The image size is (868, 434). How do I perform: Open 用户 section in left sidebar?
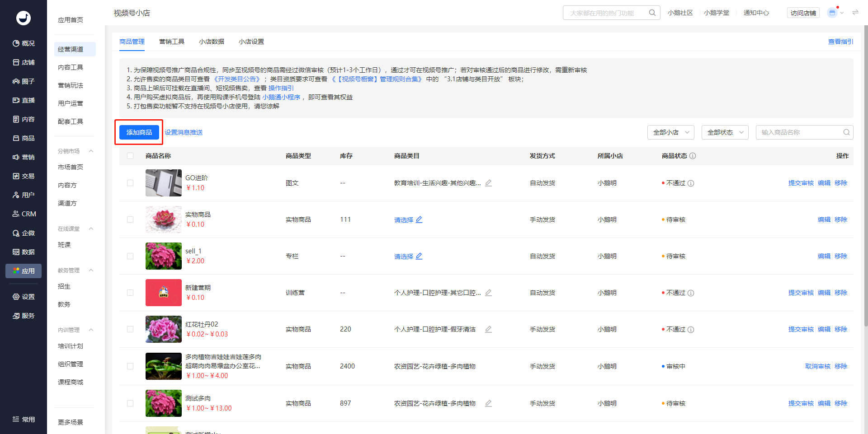tap(24, 195)
